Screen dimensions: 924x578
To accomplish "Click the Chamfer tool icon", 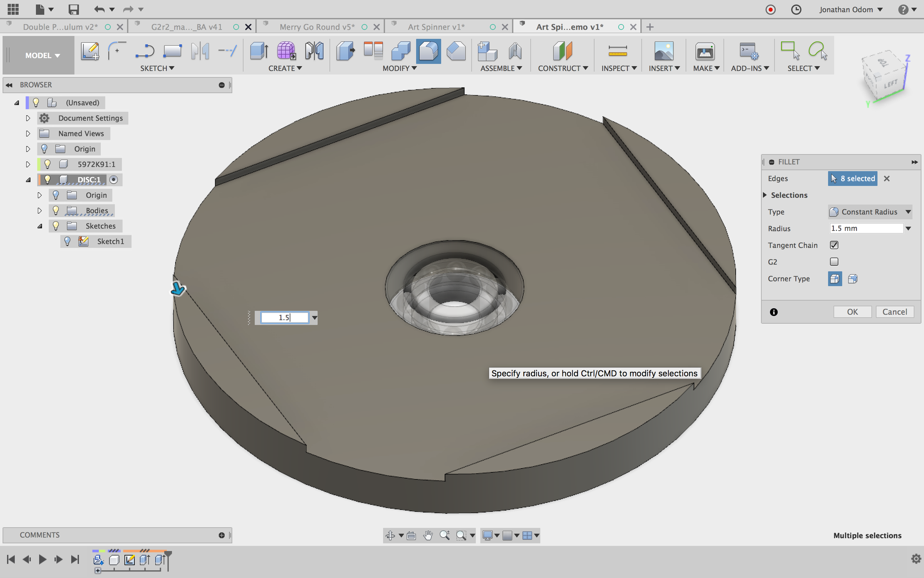I will click(456, 51).
